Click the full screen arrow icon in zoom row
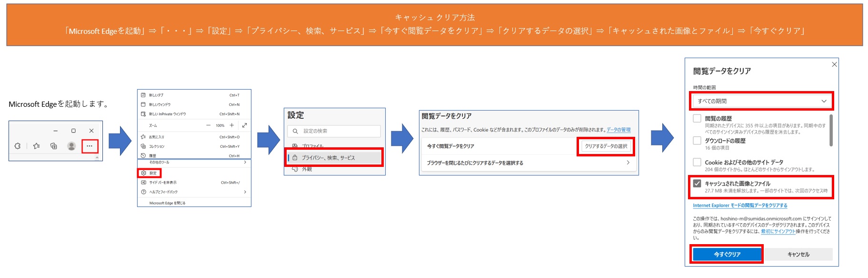The width and height of the screenshot is (868, 278). [x=244, y=125]
